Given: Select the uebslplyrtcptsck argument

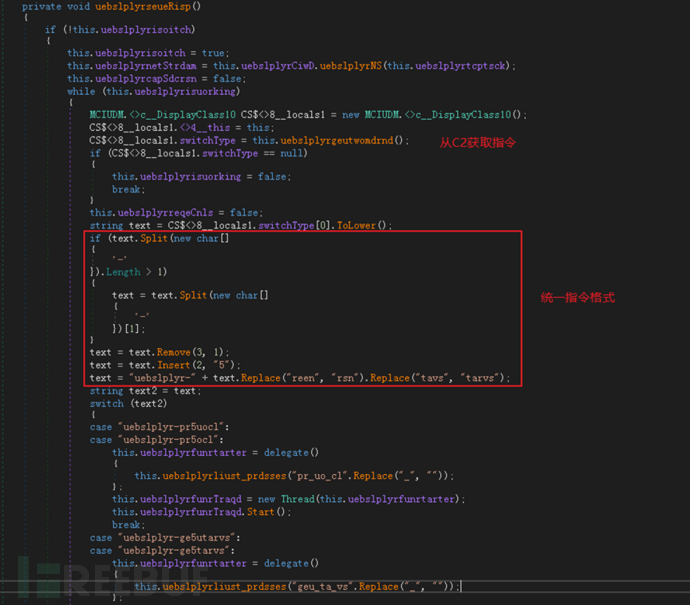Looking at the screenshot, I should click(460, 66).
